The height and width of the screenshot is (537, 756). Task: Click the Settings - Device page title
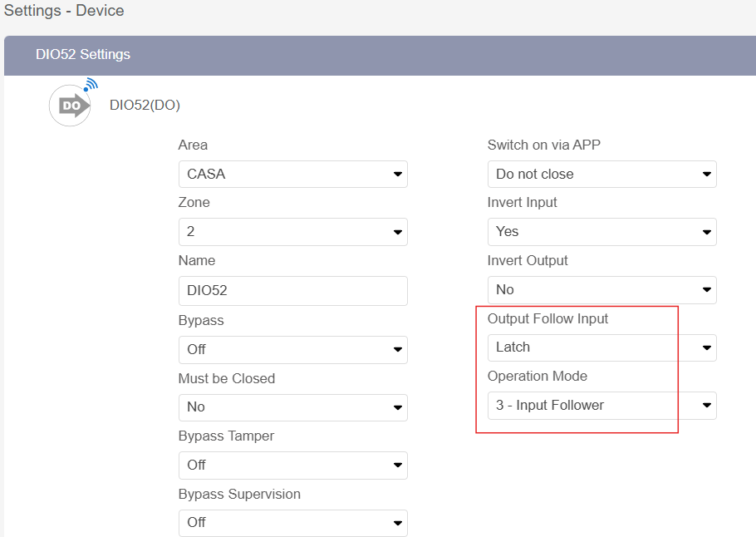(64, 12)
